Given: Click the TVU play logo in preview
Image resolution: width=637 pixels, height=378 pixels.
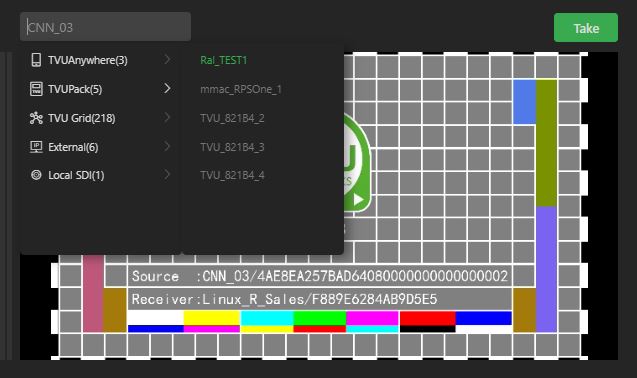Looking at the screenshot, I should click(357, 163).
